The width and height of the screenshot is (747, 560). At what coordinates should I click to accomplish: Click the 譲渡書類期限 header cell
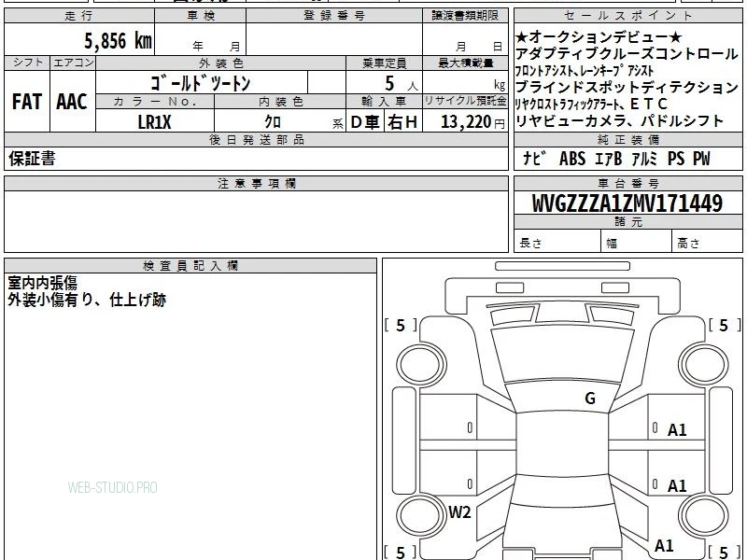465,16
